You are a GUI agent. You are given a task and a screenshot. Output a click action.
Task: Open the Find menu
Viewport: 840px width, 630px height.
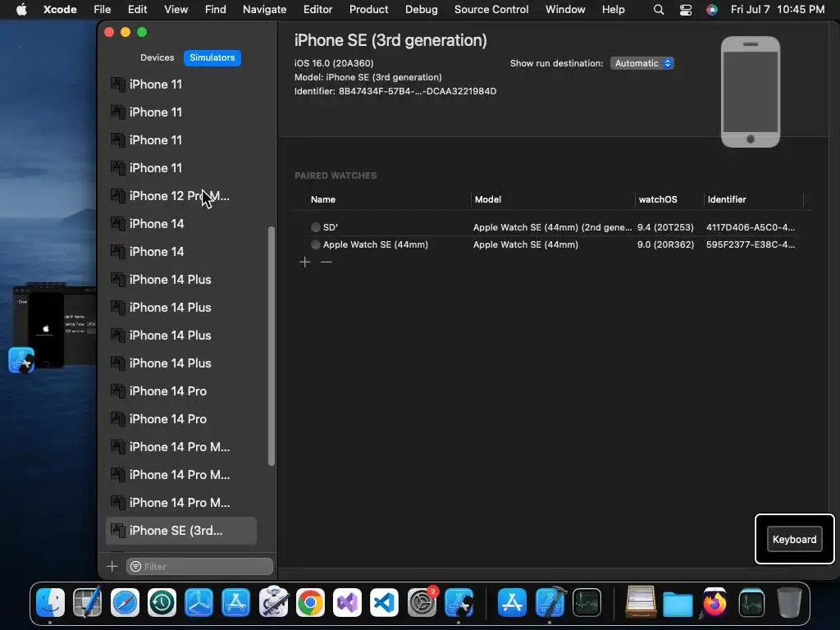[x=216, y=10]
